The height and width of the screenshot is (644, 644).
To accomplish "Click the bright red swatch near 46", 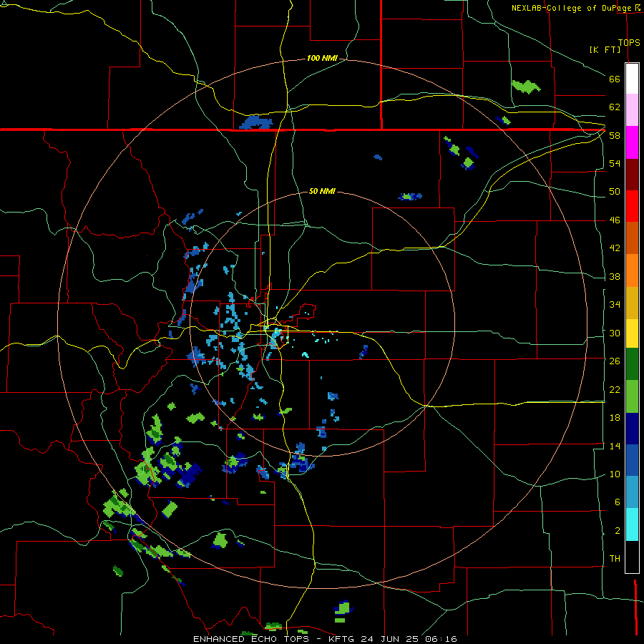I will click(632, 207).
